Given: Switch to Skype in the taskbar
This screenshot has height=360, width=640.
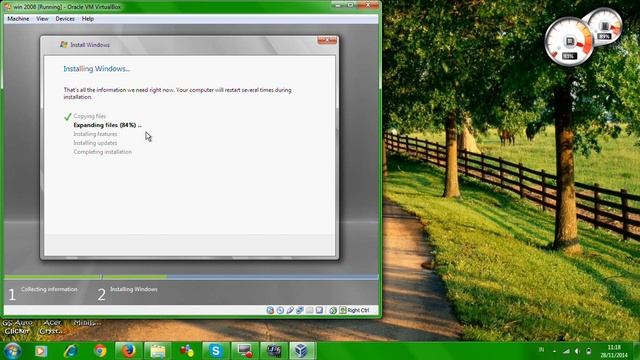Looking at the screenshot, I should [x=216, y=351].
